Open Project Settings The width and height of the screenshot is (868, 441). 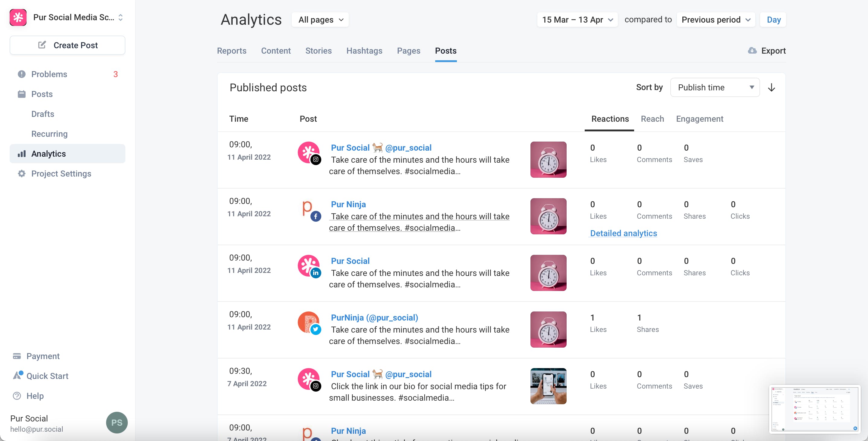(x=61, y=174)
